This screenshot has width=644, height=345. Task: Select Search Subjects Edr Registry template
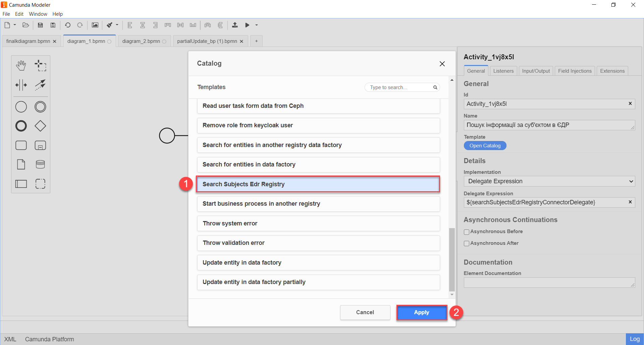(318, 184)
